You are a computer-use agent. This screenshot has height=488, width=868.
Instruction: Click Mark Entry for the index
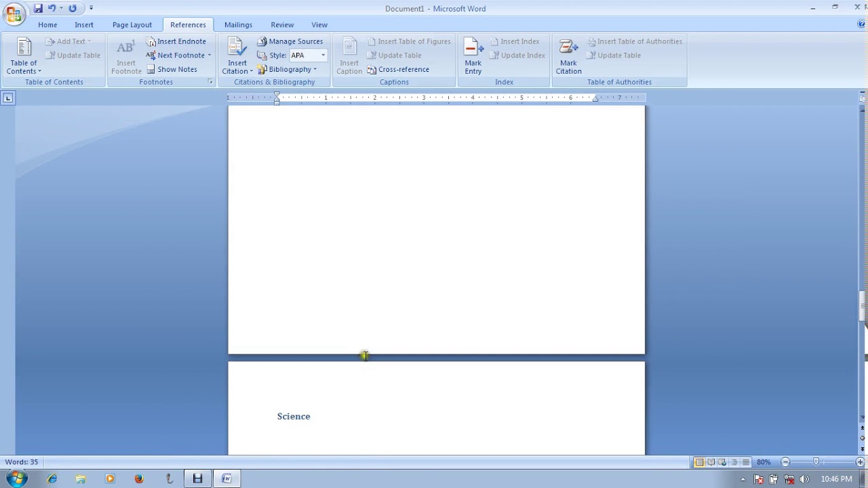coord(473,56)
